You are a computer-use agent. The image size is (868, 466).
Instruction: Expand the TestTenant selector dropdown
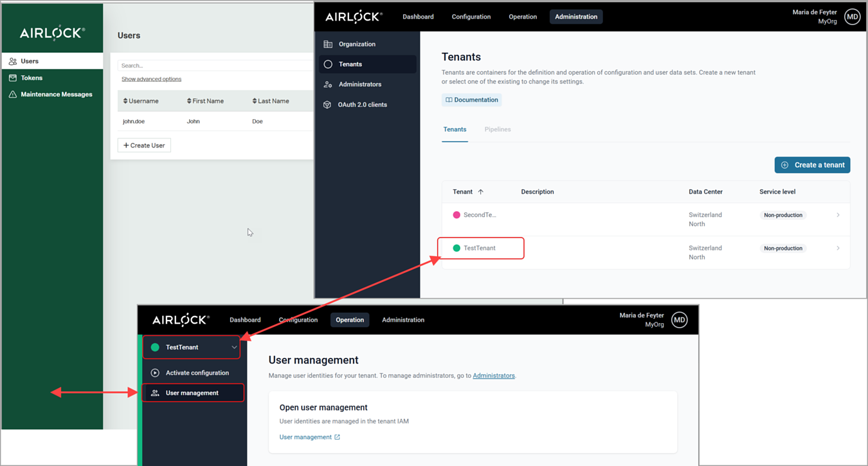[x=234, y=348]
